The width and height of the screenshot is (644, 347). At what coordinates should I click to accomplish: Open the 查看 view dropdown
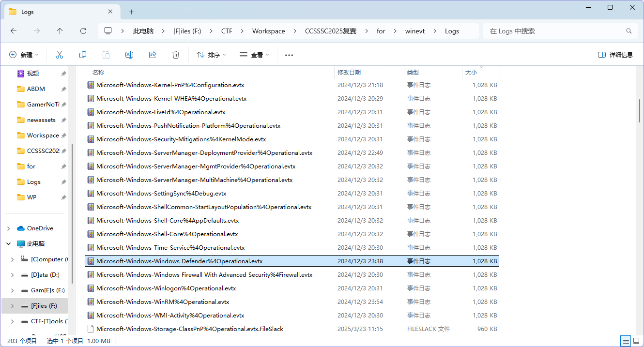(x=254, y=55)
